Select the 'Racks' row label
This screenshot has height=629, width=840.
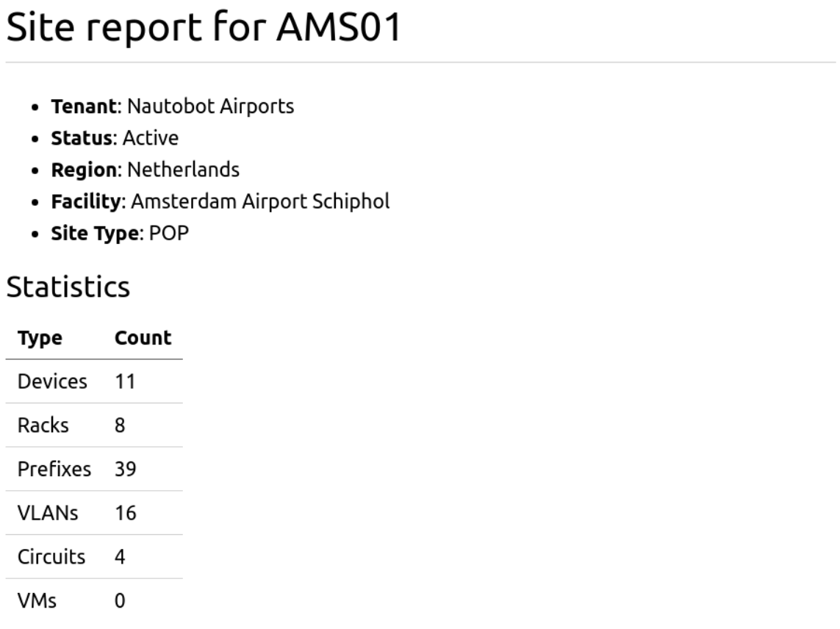pyautogui.click(x=43, y=425)
